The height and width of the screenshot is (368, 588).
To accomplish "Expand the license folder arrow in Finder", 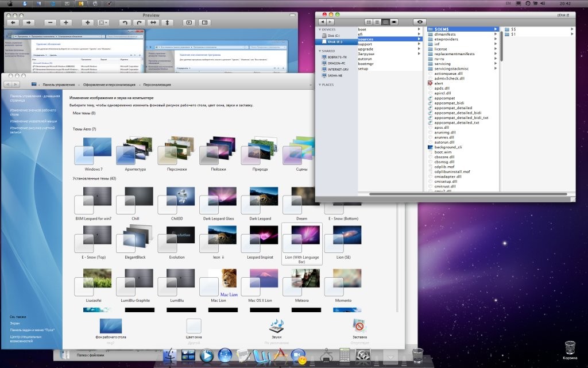I will (x=496, y=49).
